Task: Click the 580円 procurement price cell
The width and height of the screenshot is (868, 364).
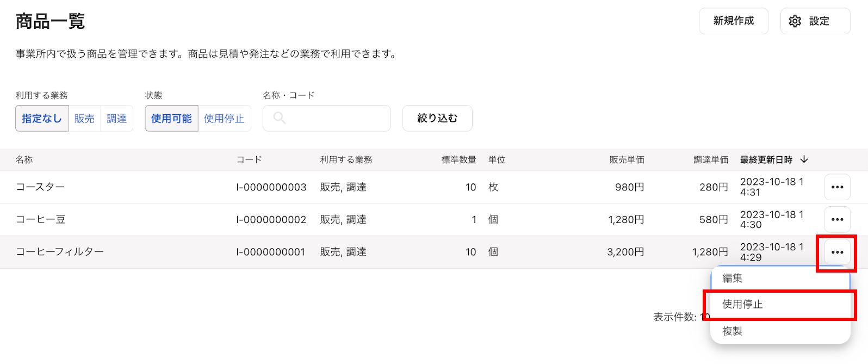Action: pyautogui.click(x=714, y=220)
